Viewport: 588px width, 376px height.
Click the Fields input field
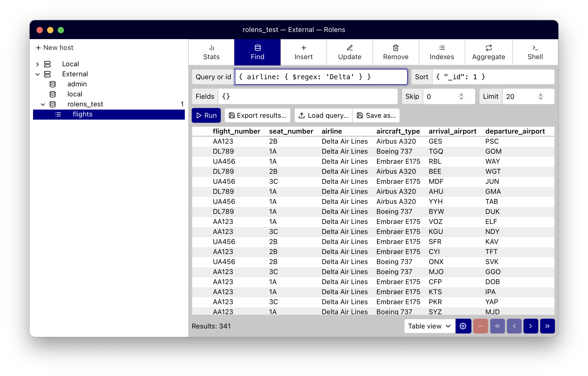click(x=308, y=96)
